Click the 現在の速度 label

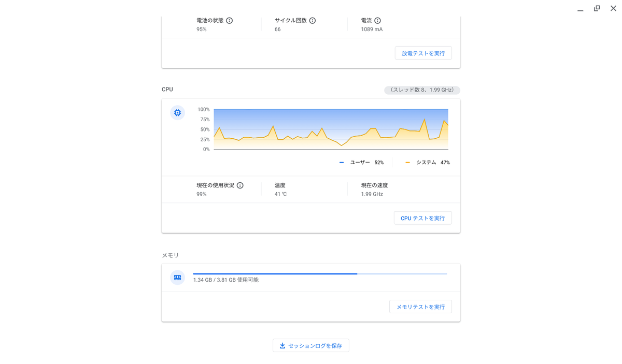[375, 185]
